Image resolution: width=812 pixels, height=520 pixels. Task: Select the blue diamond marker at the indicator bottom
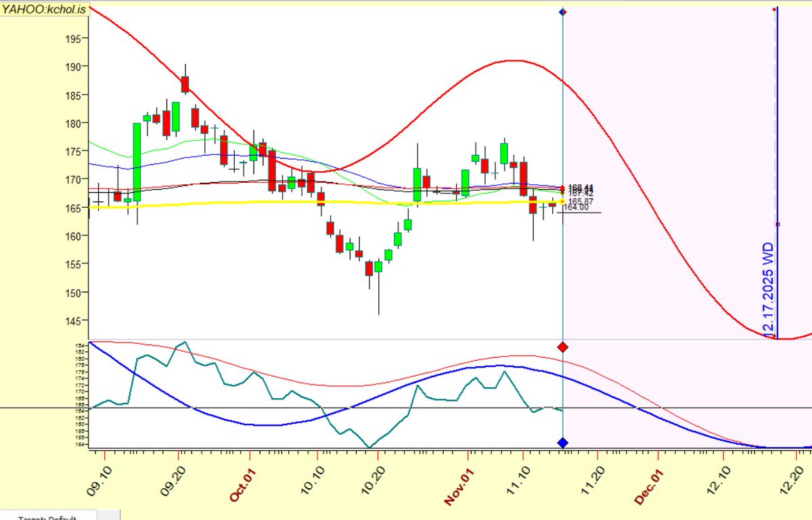tap(563, 443)
